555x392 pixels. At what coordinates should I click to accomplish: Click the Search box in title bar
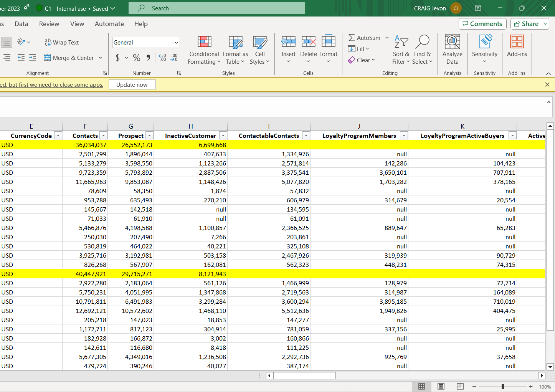click(x=217, y=8)
